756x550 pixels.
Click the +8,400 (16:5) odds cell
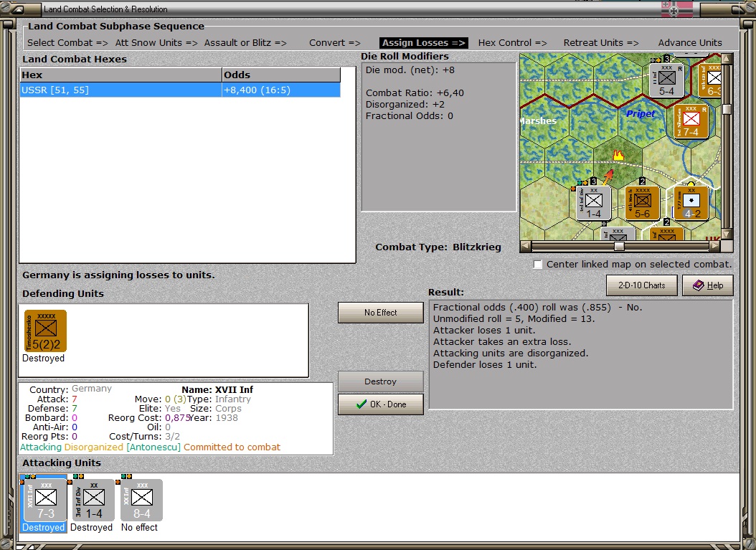281,90
